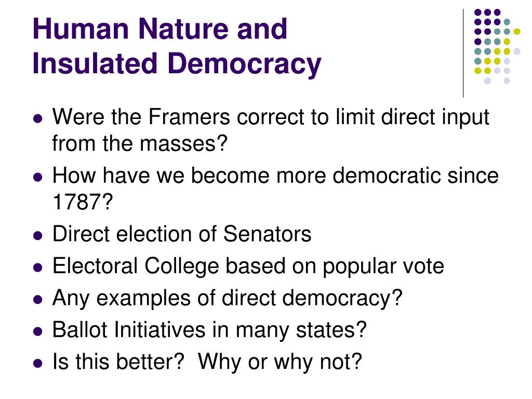Select 'Ballot Initiatives in many states?'
Screen dimensions: 532x399
[x=209, y=330]
